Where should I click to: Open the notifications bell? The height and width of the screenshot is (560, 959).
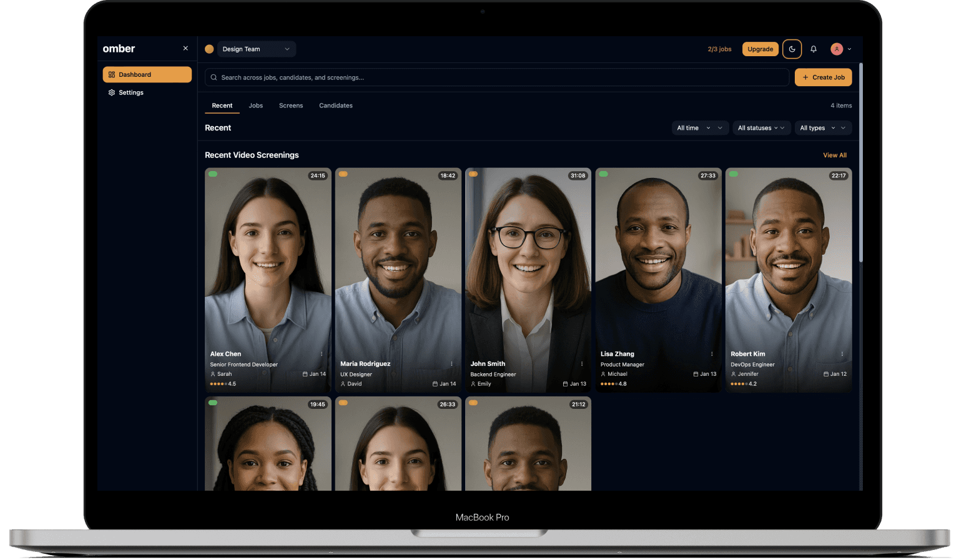(x=814, y=49)
